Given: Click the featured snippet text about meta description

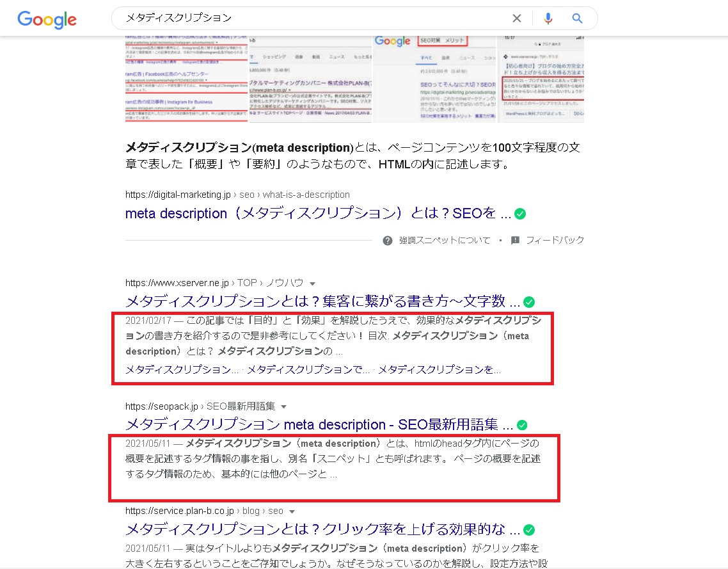Looking at the screenshot, I should 352,156.
